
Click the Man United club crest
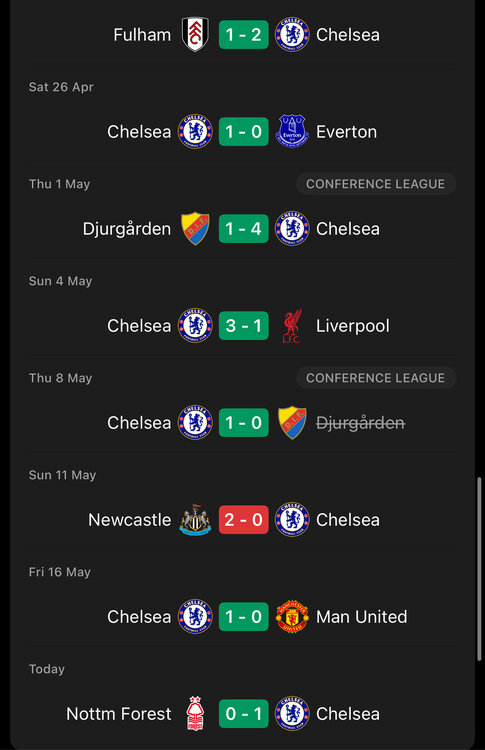pyautogui.click(x=292, y=617)
